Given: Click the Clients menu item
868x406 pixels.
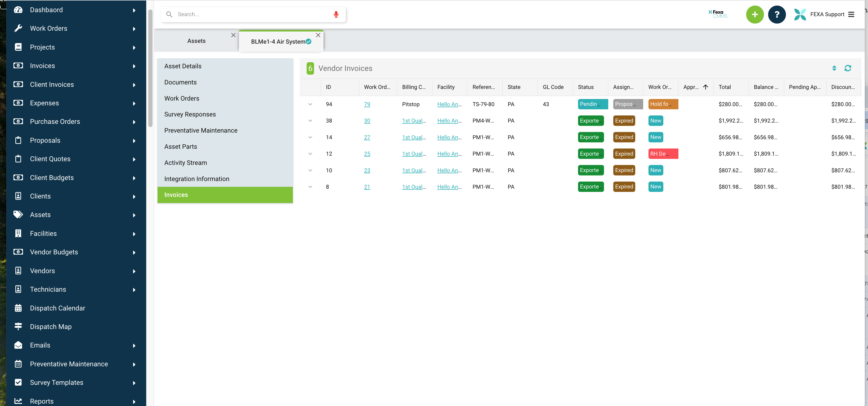Looking at the screenshot, I should click(76, 196).
